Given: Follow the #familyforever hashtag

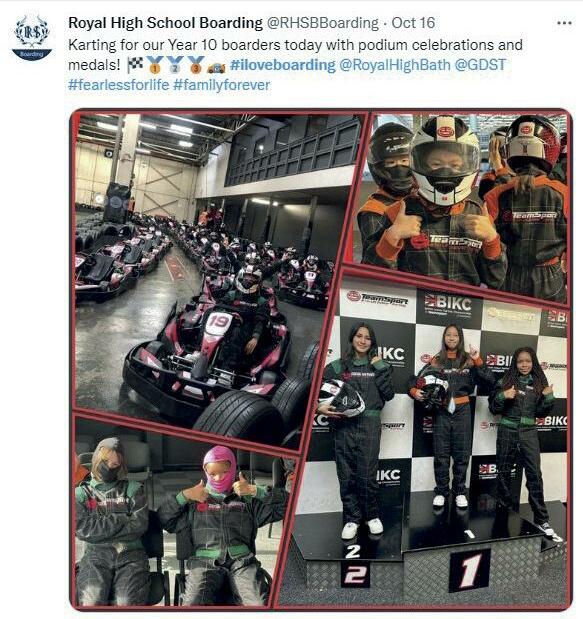Looking at the screenshot, I should tap(222, 85).
